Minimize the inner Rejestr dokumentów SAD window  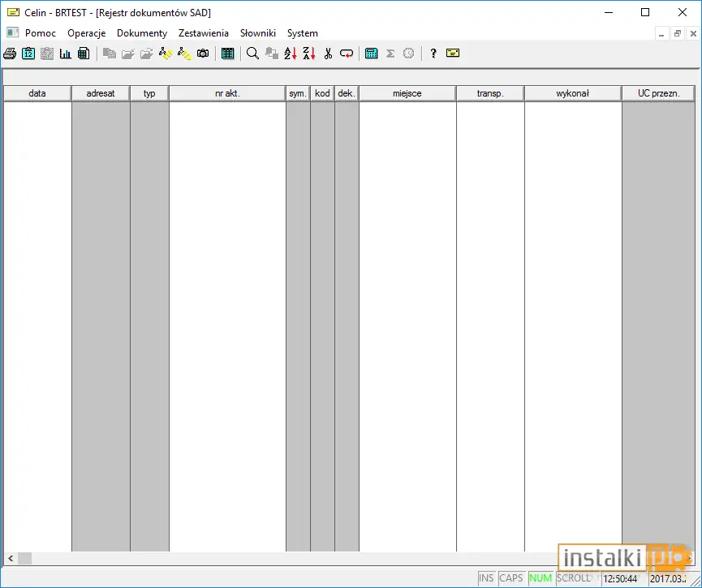click(x=661, y=33)
